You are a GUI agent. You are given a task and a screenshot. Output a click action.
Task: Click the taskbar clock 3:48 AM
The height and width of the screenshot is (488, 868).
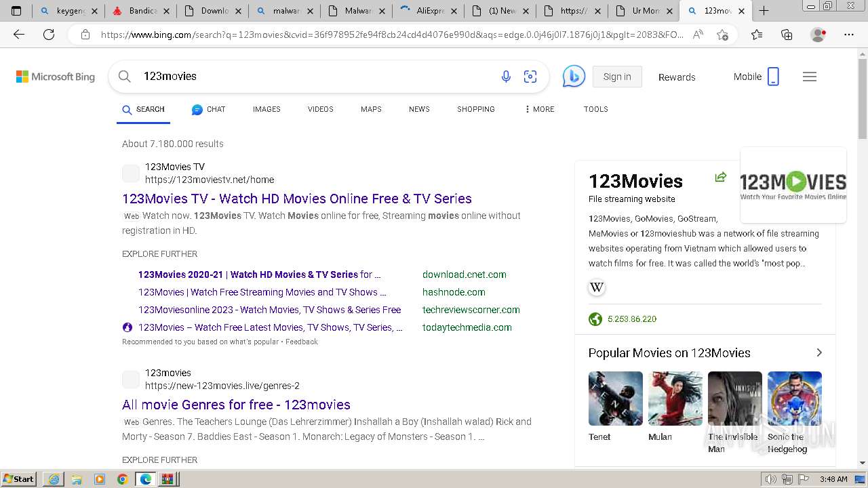pos(833,479)
